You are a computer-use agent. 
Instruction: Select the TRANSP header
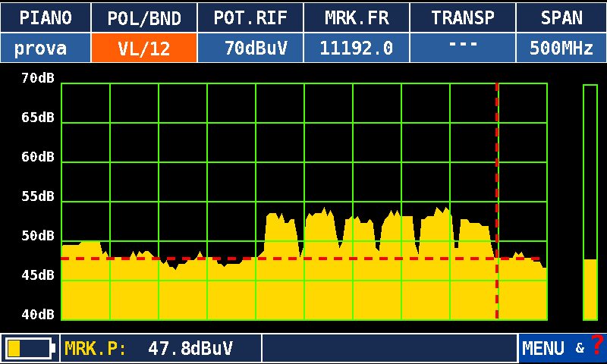pyautogui.click(x=463, y=17)
